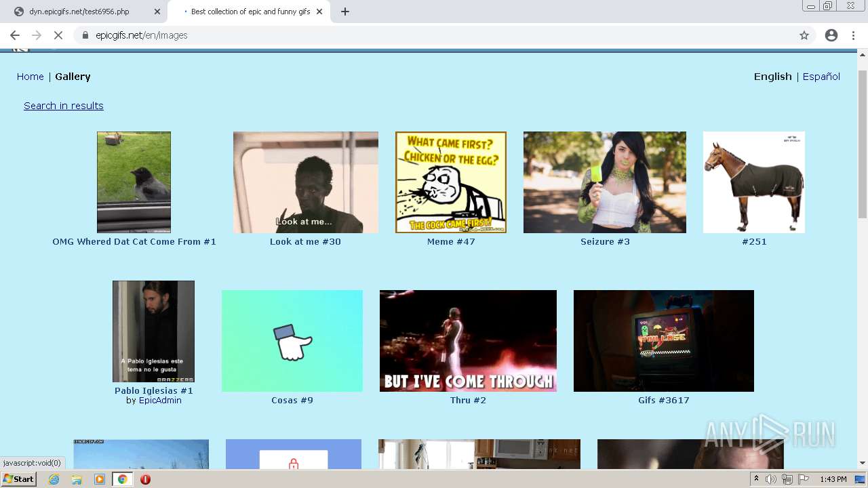
Task: Click the scrollbar down arrow
Action: [x=863, y=464]
